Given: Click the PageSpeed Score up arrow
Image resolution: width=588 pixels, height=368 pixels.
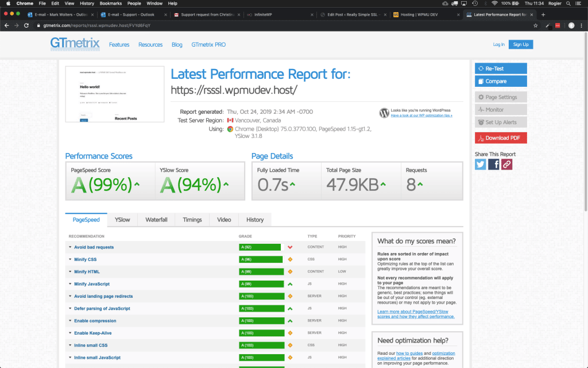Looking at the screenshot, I should (137, 184).
